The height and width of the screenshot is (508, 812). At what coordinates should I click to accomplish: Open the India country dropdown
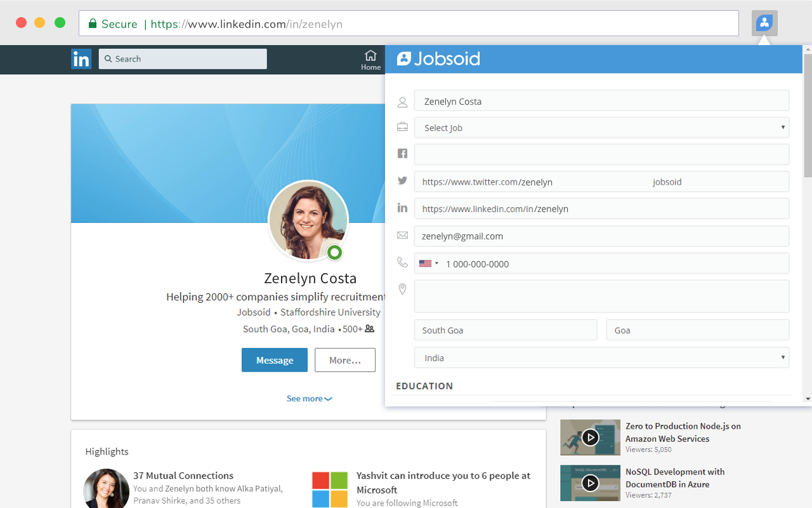point(601,358)
